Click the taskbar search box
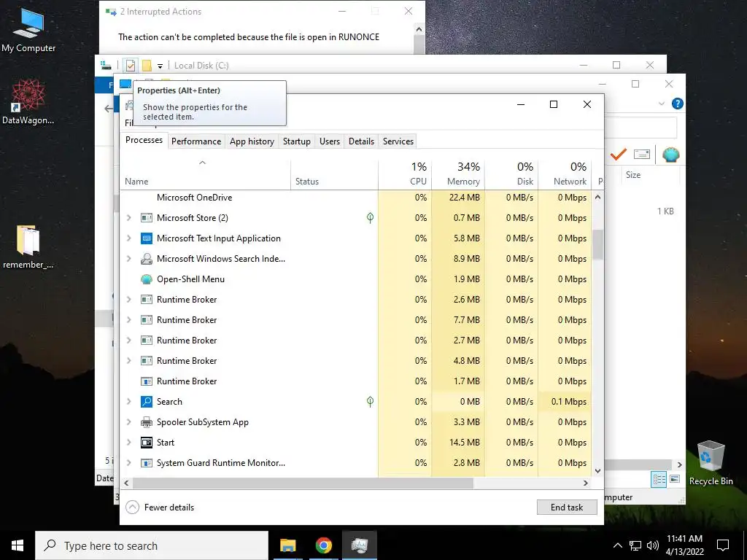The image size is (747, 560). coord(152,545)
